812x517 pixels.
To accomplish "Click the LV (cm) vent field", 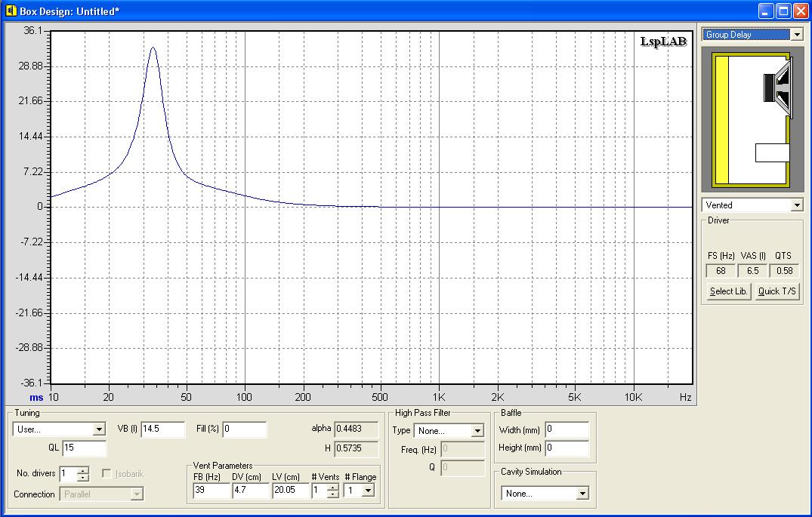I will 291,490.
